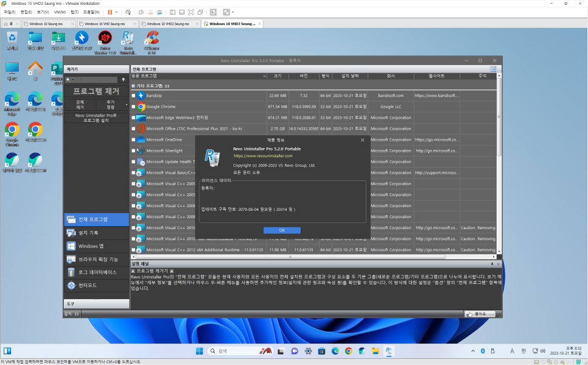Tick the Microsoft Update Health Tools checkbox

pyautogui.click(x=133, y=162)
